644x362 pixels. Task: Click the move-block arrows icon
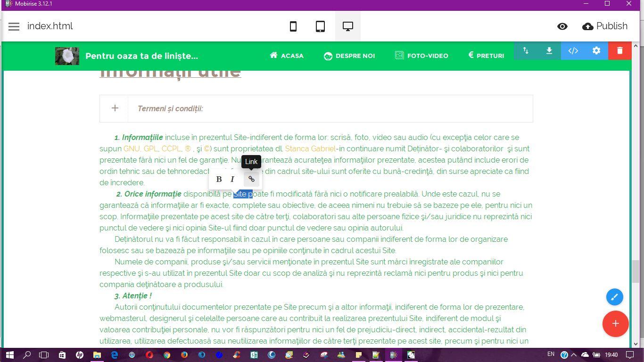pos(526,50)
